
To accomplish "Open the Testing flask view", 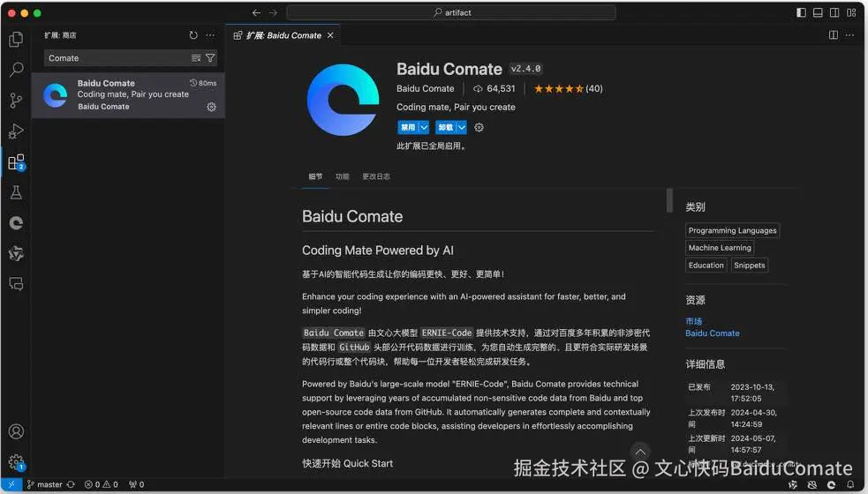I will coord(16,192).
